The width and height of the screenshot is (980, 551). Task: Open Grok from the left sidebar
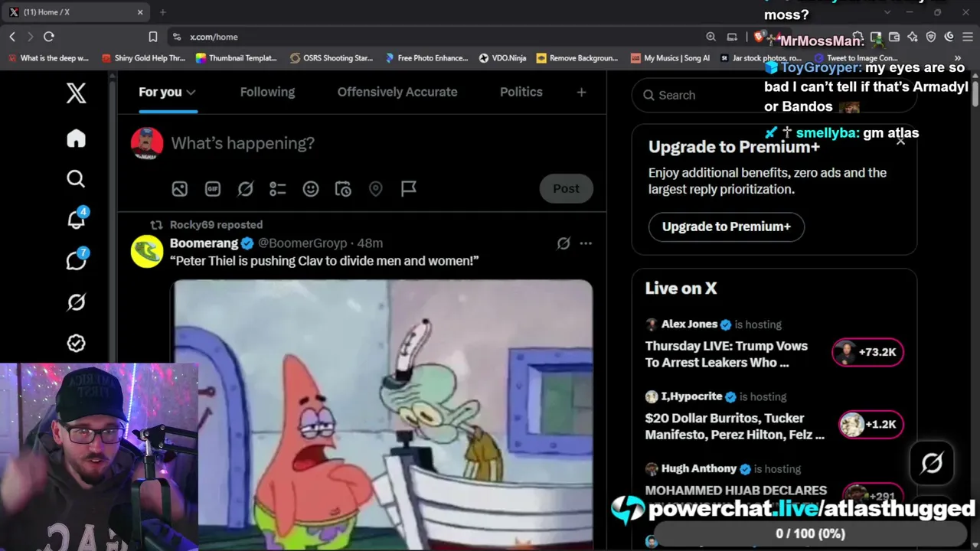[x=76, y=302]
